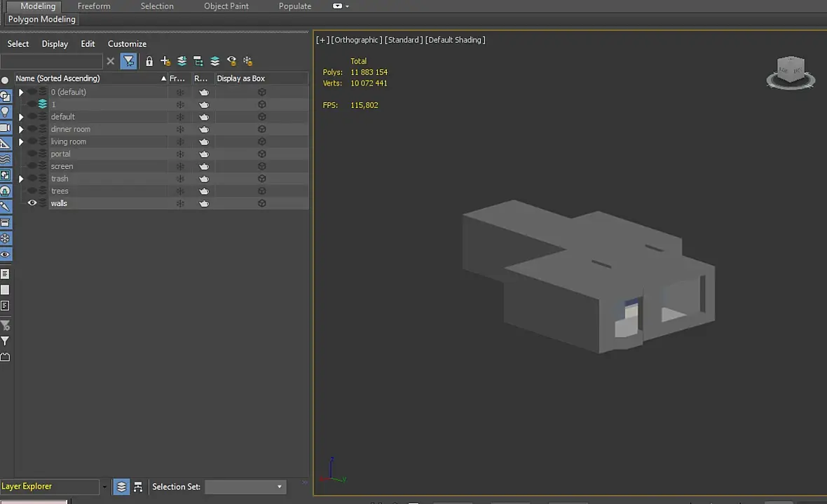Switch to the Freeform ribbon tab
827x504 pixels.
point(94,6)
